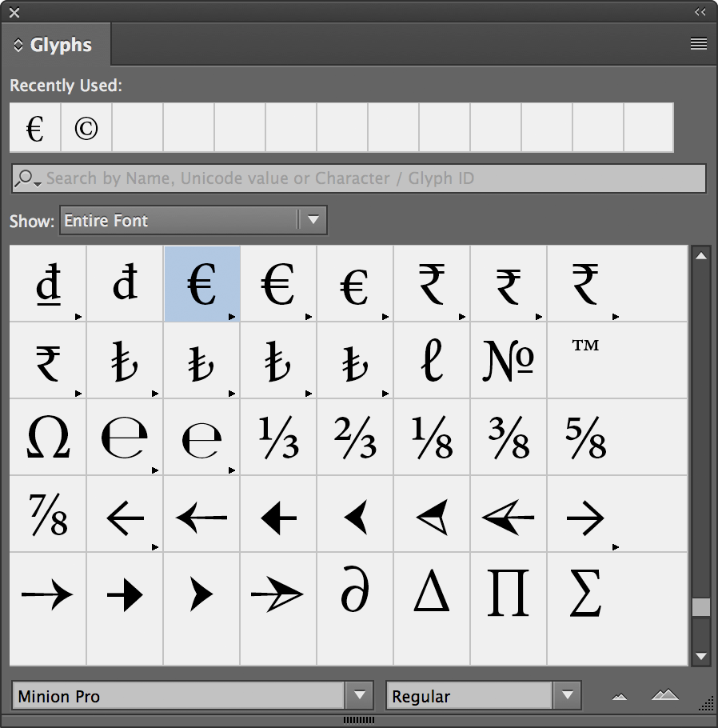Collapse the panel to icons

pyautogui.click(x=701, y=12)
